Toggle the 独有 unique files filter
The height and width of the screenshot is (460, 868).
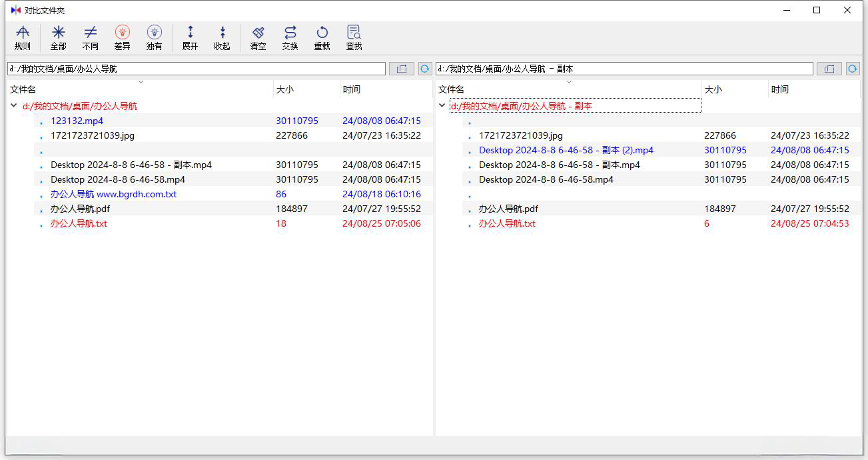click(155, 38)
